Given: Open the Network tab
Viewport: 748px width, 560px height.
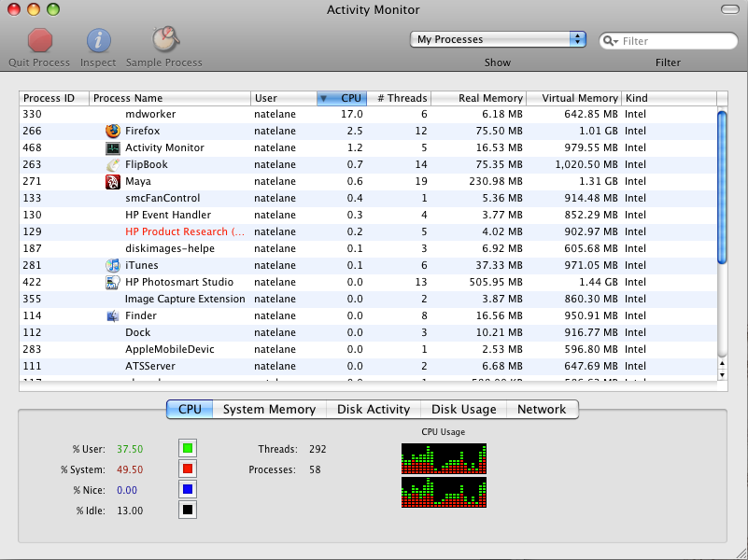Looking at the screenshot, I should [x=542, y=409].
